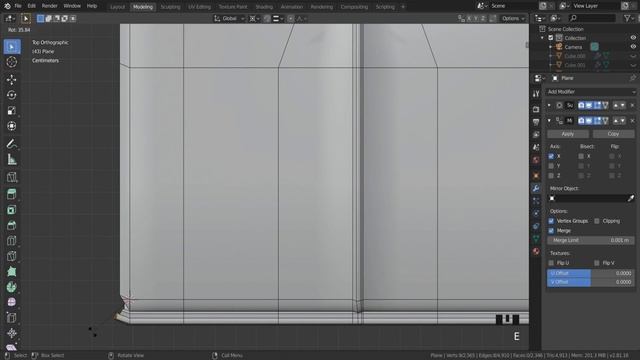
Task: Toggle the Vertex Groups checkbox
Action: [551, 221]
